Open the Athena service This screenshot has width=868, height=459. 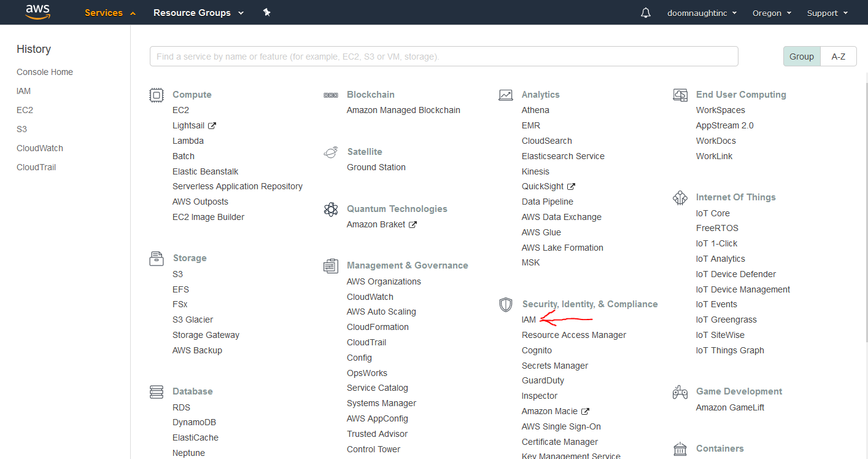pyautogui.click(x=535, y=110)
